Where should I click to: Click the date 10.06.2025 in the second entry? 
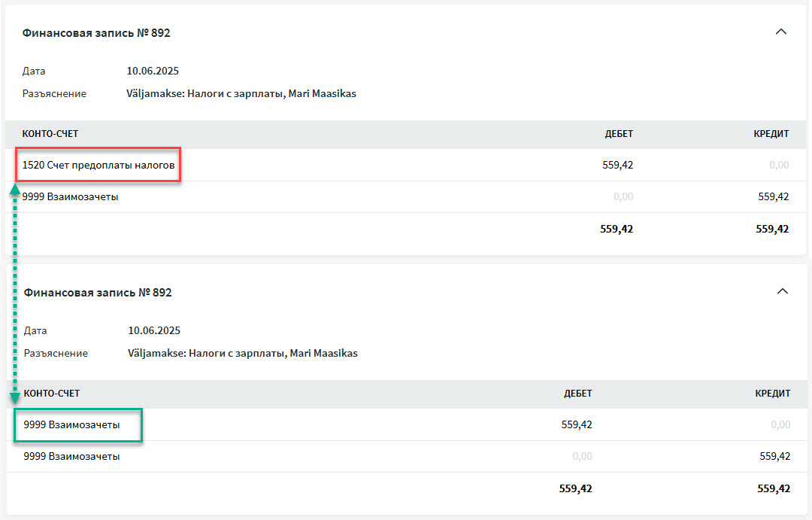(154, 331)
